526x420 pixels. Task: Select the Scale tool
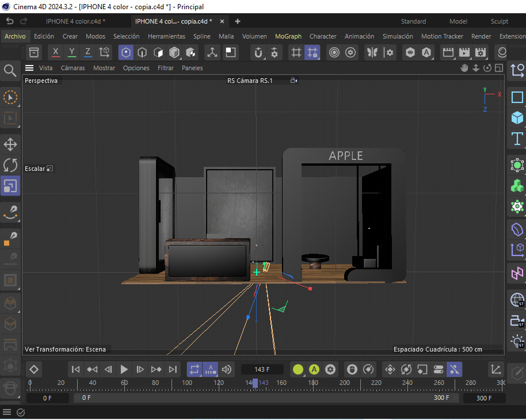(10, 186)
